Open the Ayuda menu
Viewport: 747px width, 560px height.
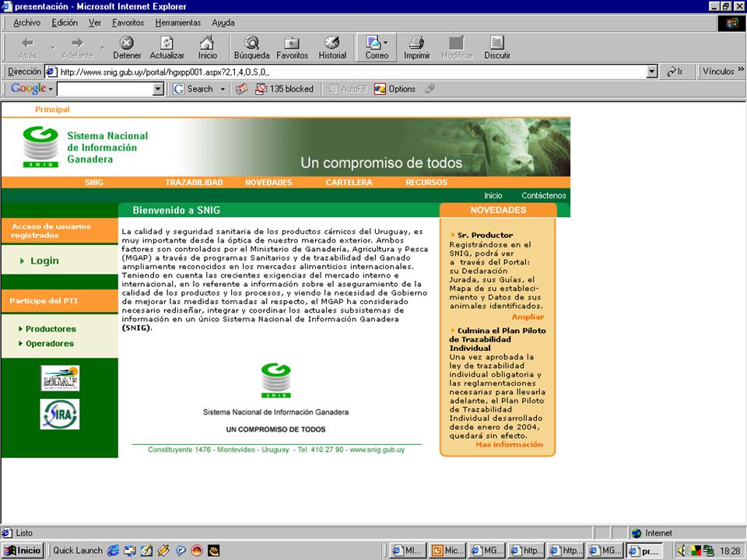tap(223, 23)
